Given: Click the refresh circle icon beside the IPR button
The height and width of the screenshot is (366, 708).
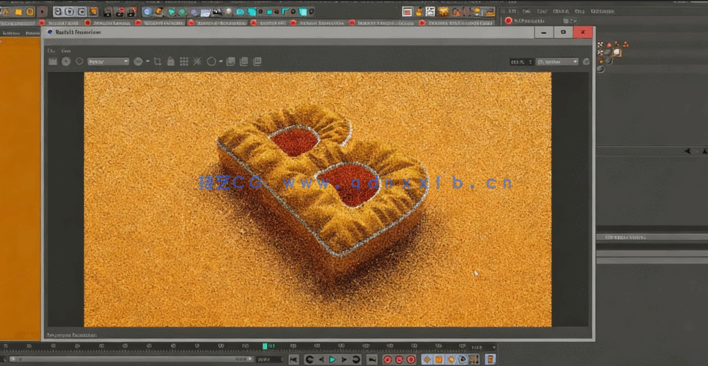Looking at the screenshot, I should coord(79,61).
